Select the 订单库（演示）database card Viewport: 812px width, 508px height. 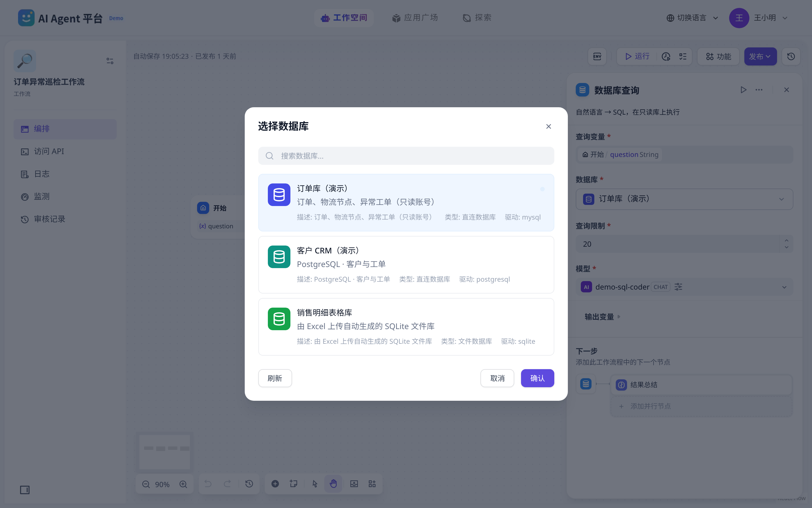pyautogui.click(x=406, y=203)
